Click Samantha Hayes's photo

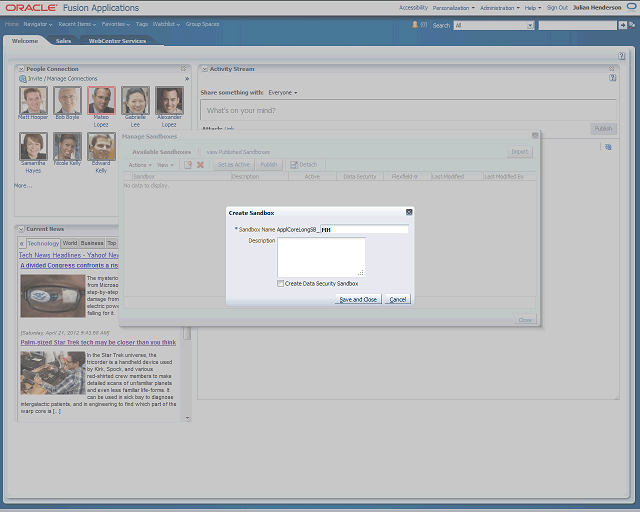coord(33,146)
